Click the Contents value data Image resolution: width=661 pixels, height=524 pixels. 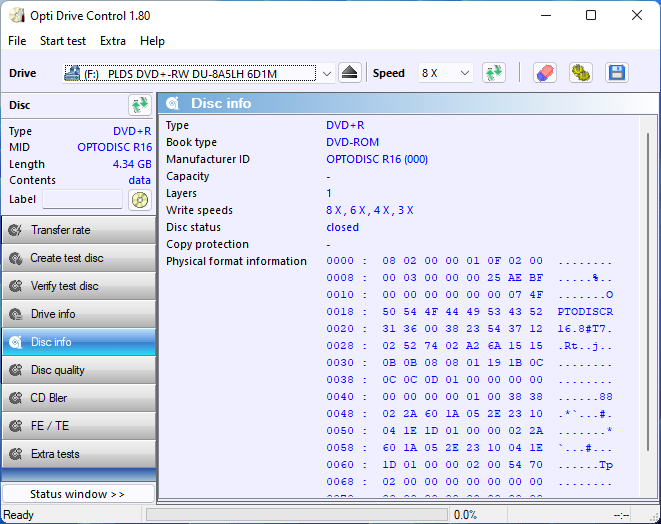[140, 180]
